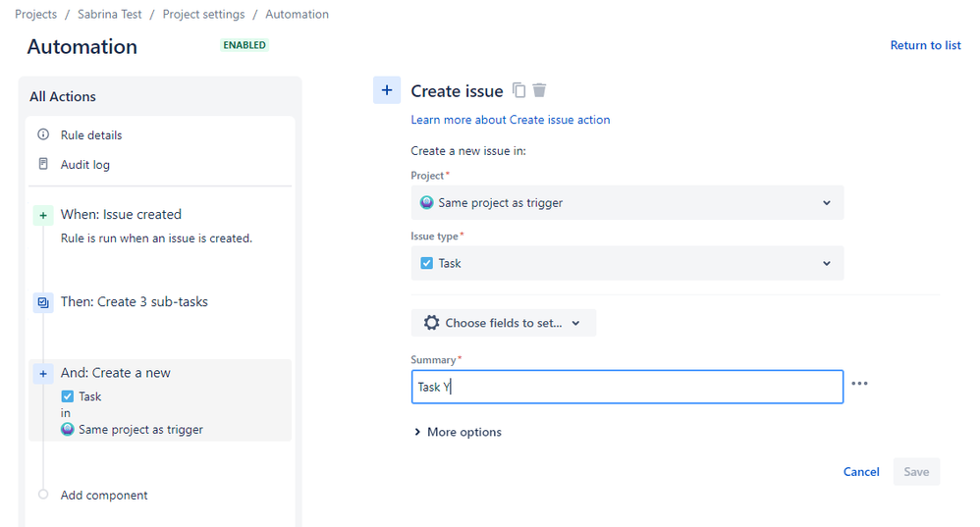Click Add component
Viewport: 980px width, 527px height.
(x=104, y=496)
